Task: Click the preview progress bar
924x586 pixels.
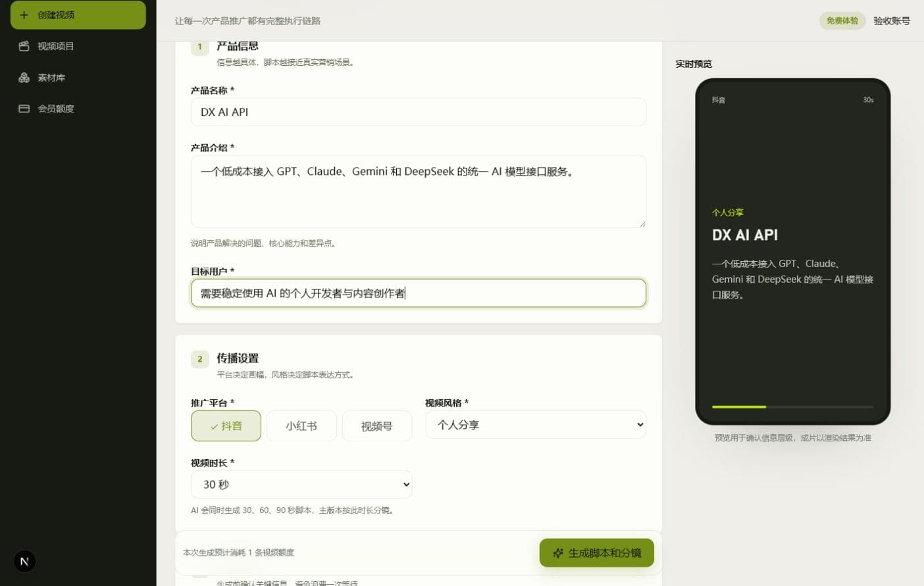Action: point(793,407)
